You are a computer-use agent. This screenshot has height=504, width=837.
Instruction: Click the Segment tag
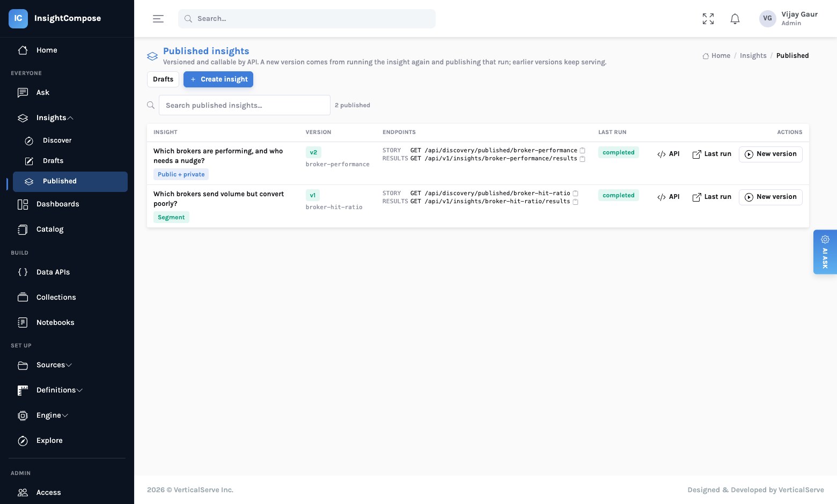[171, 217]
